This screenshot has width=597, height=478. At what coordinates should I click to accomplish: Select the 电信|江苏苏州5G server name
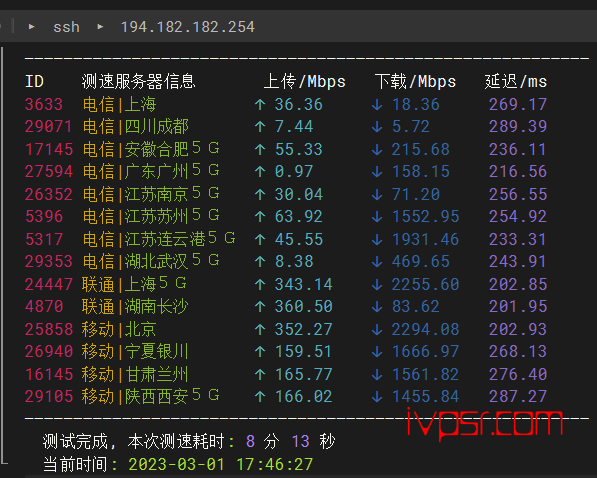click(151, 216)
